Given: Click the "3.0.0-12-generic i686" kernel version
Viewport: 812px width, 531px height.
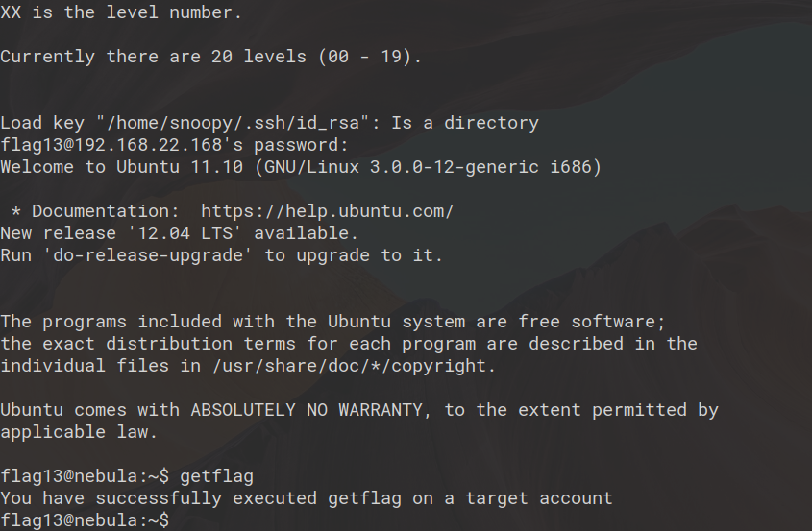Looking at the screenshot, I should pos(481,167).
